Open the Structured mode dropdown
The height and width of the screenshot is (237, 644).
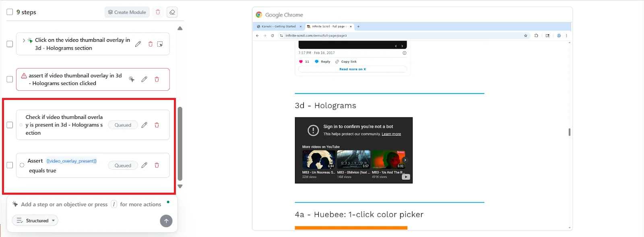[x=35, y=220]
